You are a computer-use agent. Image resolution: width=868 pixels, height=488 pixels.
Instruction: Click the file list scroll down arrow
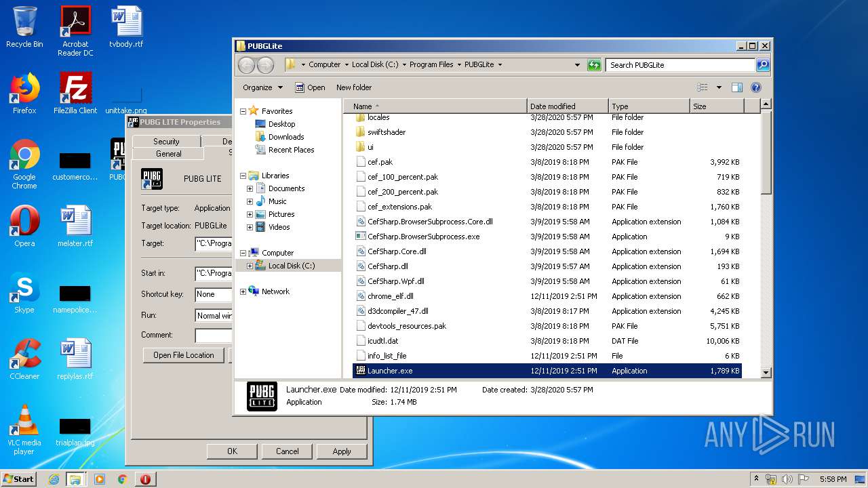tap(766, 372)
